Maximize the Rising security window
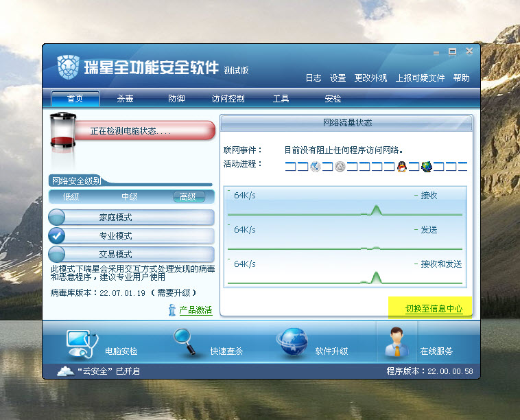 tap(452, 51)
